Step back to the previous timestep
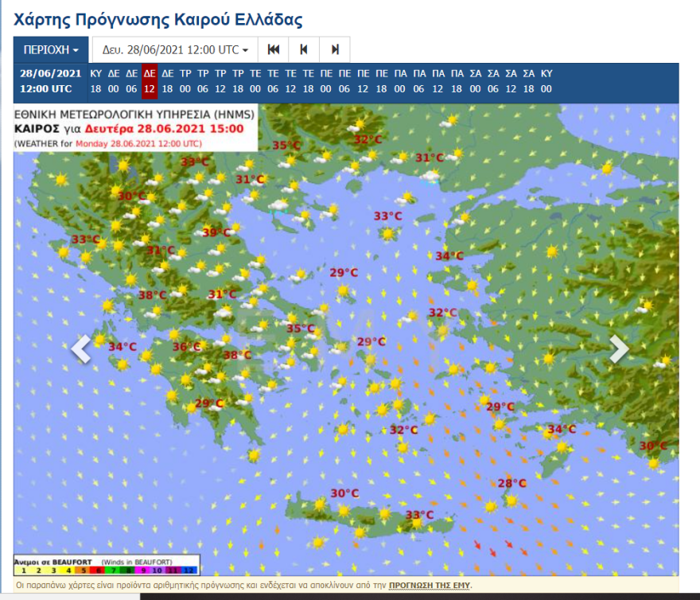Screen dimensions: 700x600 (x=304, y=49)
